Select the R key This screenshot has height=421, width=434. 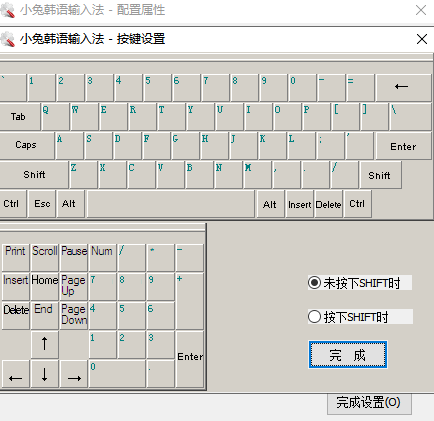[143, 117]
